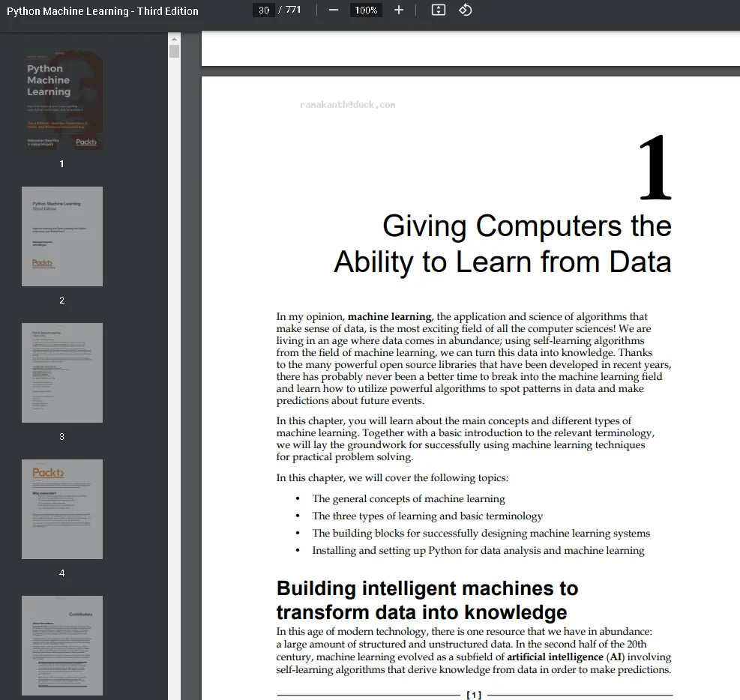
Task: Open the page 5 Contributors thumbnail
Action: coord(62,645)
